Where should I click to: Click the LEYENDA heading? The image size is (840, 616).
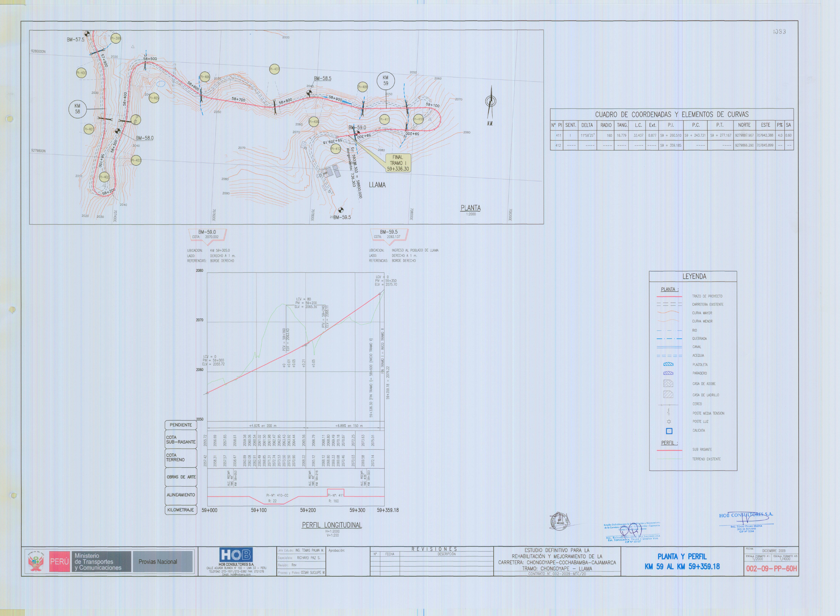pyautogui.click(x=694, y=276)
